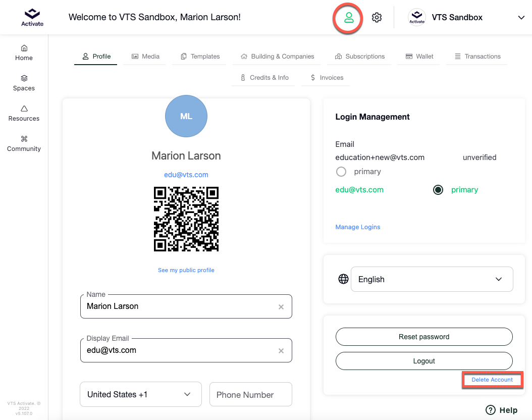Click the Logout button
The image size is (532, 420).
point(424,361)
